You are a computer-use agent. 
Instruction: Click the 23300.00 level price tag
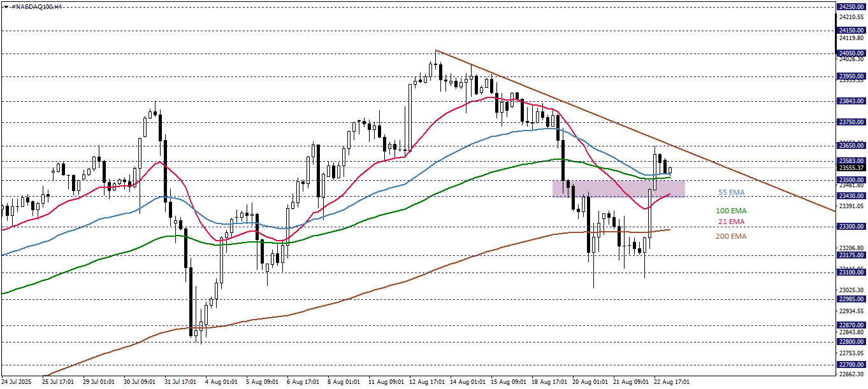click(851, 226)
